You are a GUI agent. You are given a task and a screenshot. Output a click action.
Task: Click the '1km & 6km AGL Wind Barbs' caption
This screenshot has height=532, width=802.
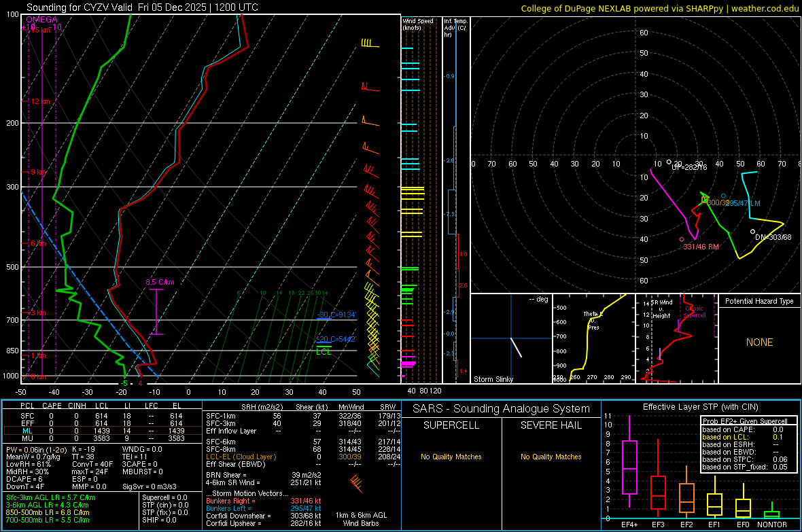pyautogui.click(x=361, y=519)
